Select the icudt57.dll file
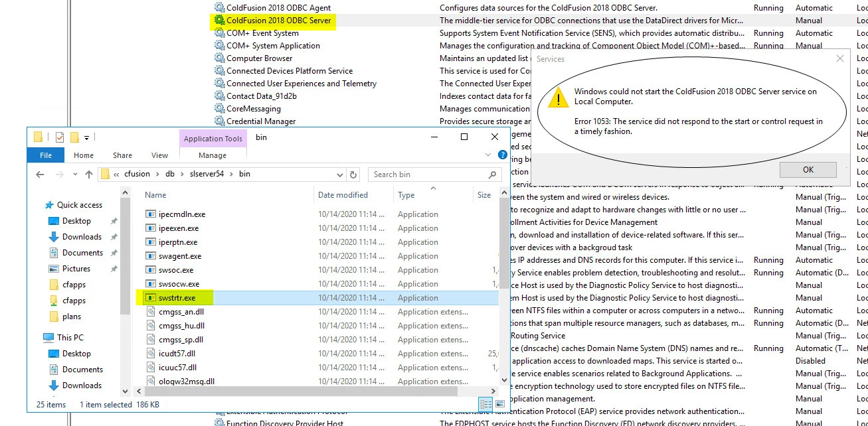The width and height of the screenshot is (868, 426). point(177,354)
